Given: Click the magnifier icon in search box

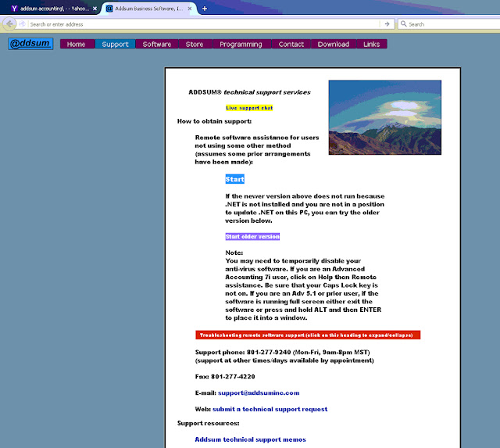Looking at the screenshot, I should pyautogui.click(x=403, y=24).
